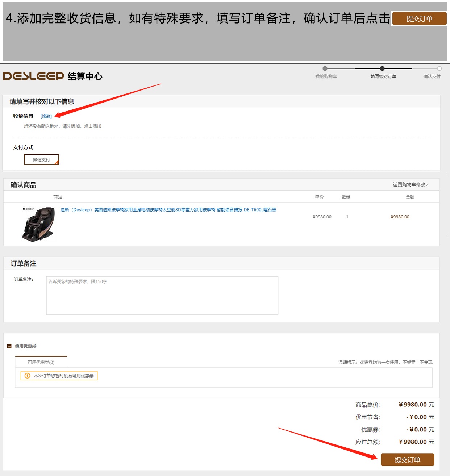This screenshot has height=476, width=450.
Task: Click the [修改] link beside 收货信息
Action: pyautogui.click(x=46, y=116)
